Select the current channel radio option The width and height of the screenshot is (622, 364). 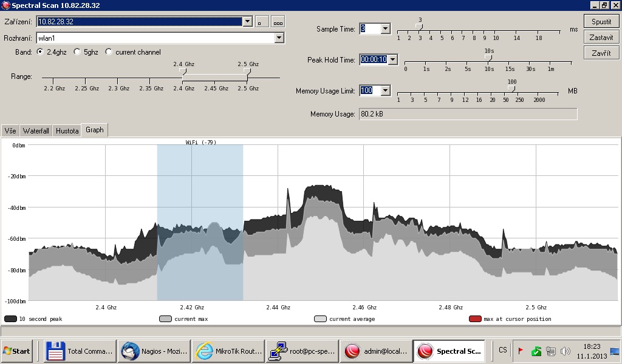point(109,52)
